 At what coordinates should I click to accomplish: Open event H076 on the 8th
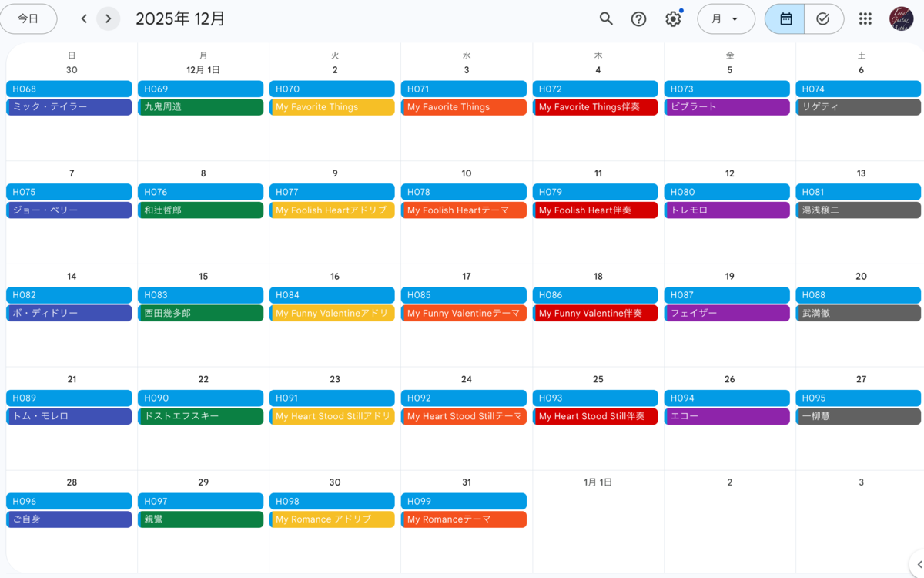[201, 192]
